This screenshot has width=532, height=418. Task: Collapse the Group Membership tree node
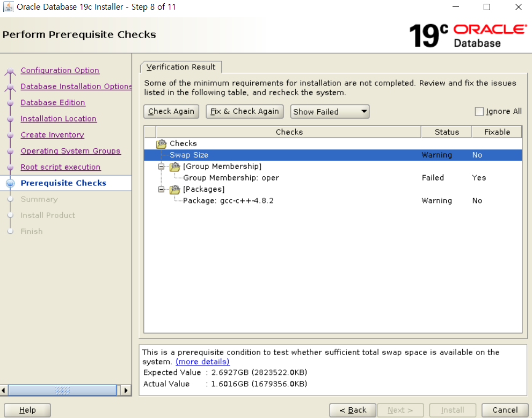[x=162, y=167]
